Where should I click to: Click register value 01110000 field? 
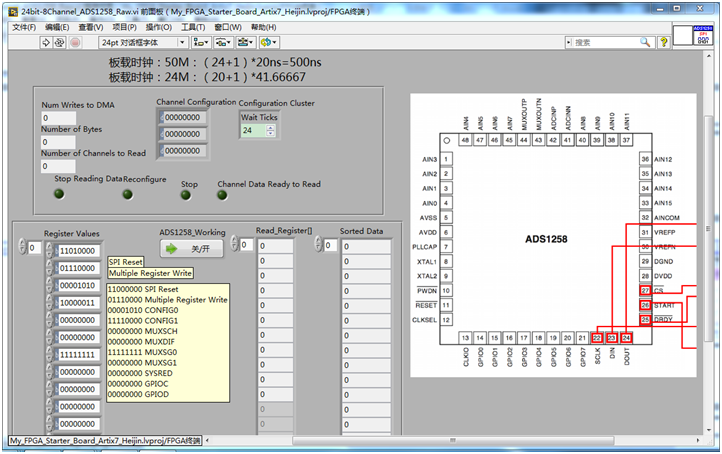point(78,268)
